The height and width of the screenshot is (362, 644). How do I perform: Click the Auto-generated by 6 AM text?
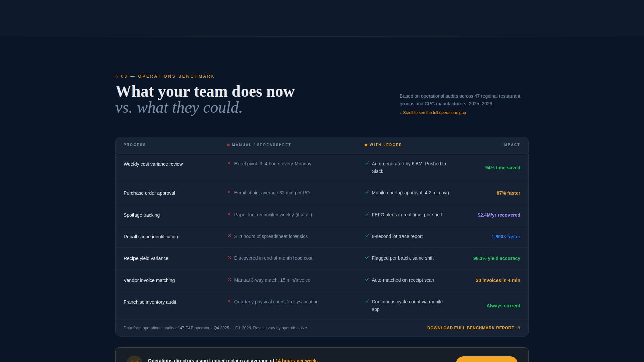pyautogui.click(x=409, y=167)
